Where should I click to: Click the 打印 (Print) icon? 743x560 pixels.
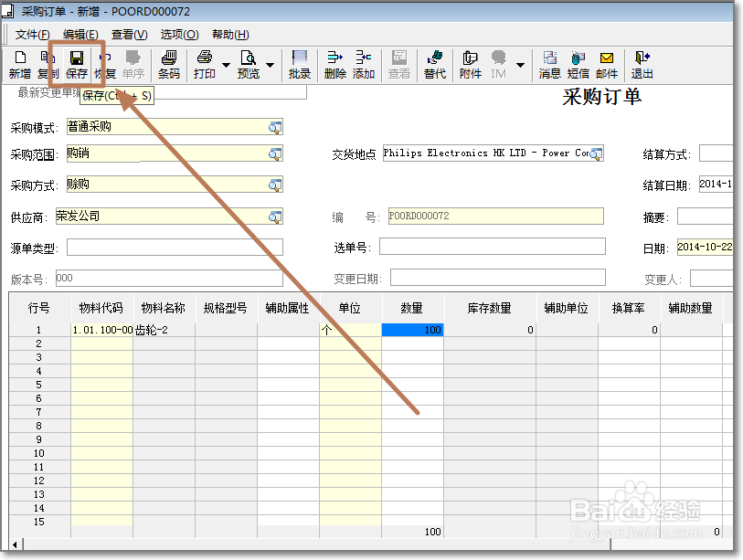pyautogui.click(x=204, y=65)
